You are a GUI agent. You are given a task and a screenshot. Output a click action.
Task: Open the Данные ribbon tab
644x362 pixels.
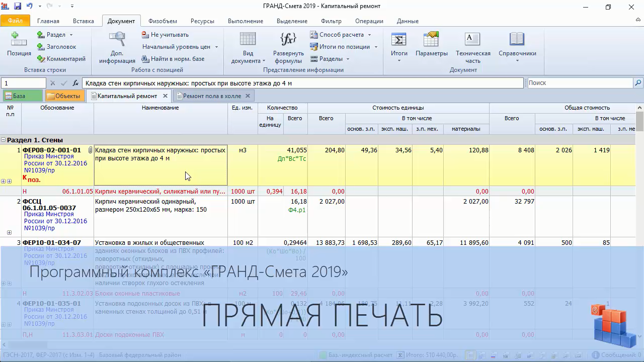click(x=408, y=21)
